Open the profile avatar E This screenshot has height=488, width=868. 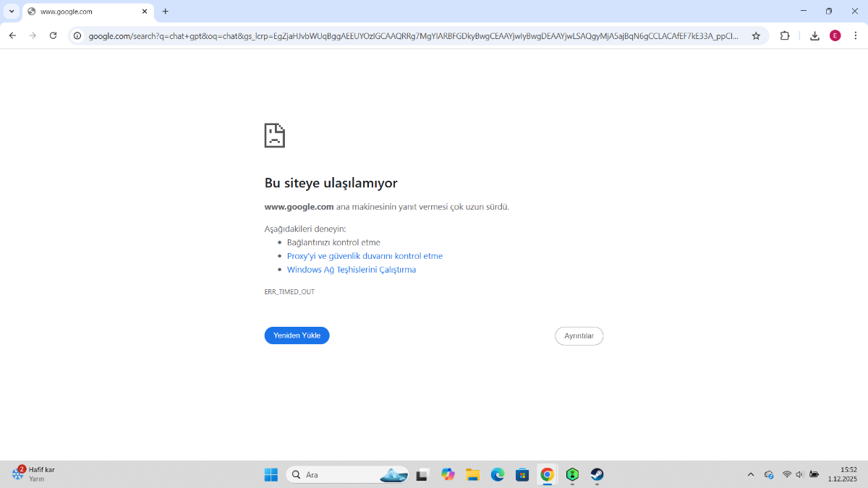pyautogui.click(x=835, y=35)
